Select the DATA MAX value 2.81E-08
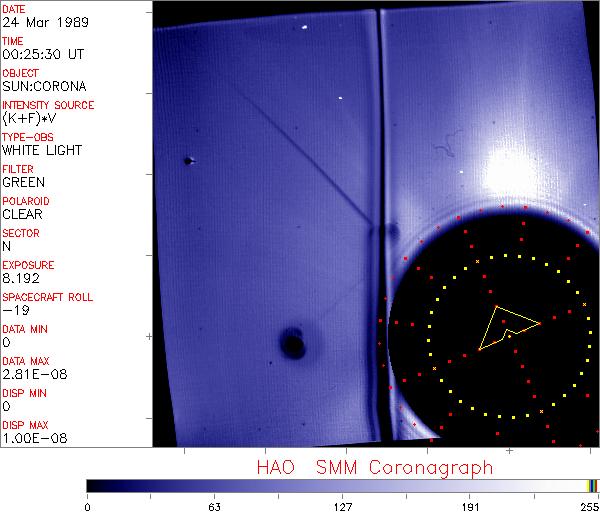 [x=31, y=375]
